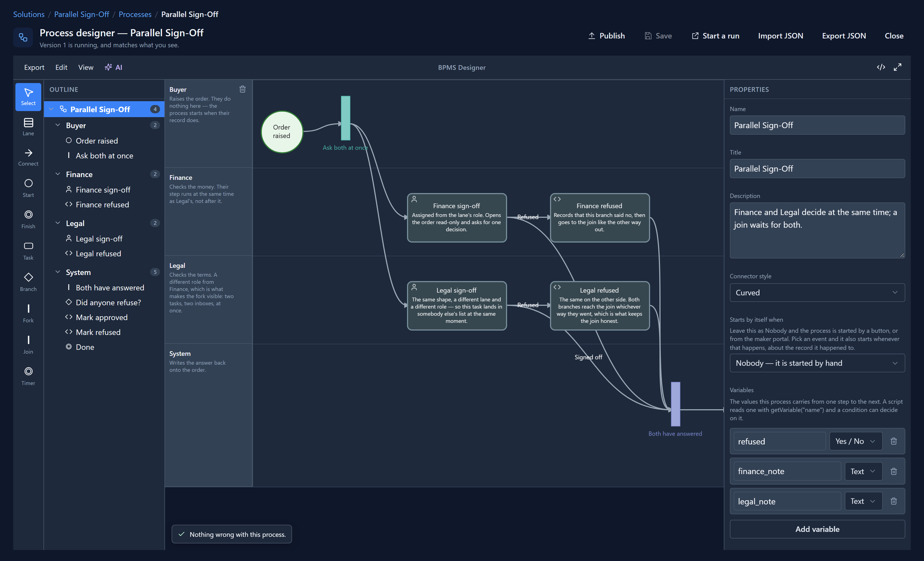Click the Publish button
Screen dimensions: 924x561
pos(606,36)
